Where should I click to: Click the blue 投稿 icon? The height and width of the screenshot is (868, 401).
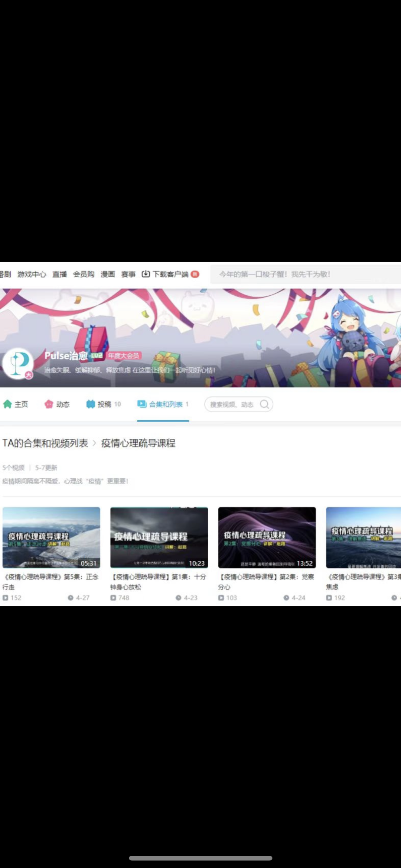click(91, 404)
